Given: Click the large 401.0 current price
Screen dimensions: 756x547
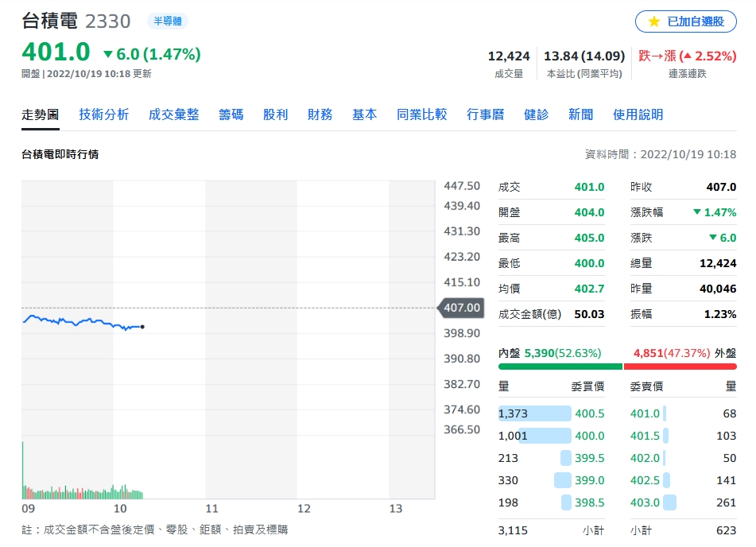Looking at the screenshot, I should (56, 52).
